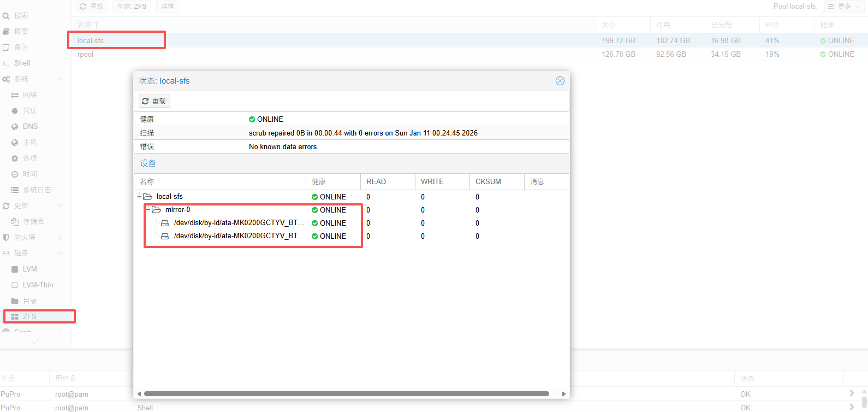Close the local-sfs status dialog
The height and width of the screenshot is (412, 868).
[x=560, y=81]
